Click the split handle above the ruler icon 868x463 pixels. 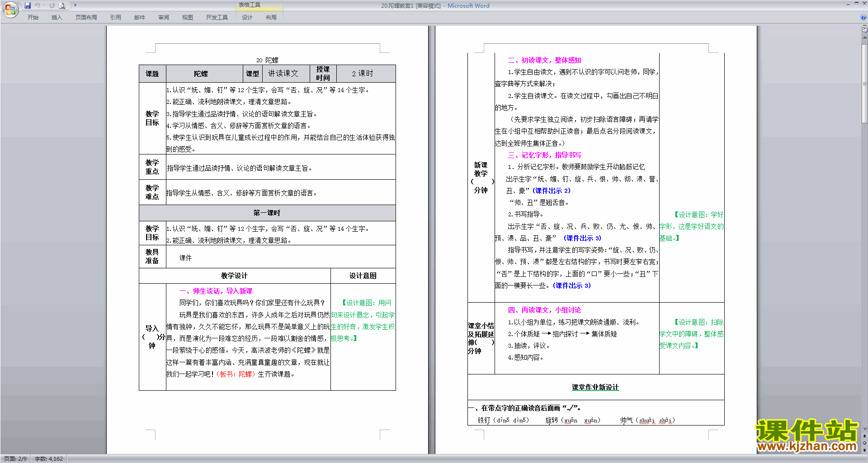point(865,25)
